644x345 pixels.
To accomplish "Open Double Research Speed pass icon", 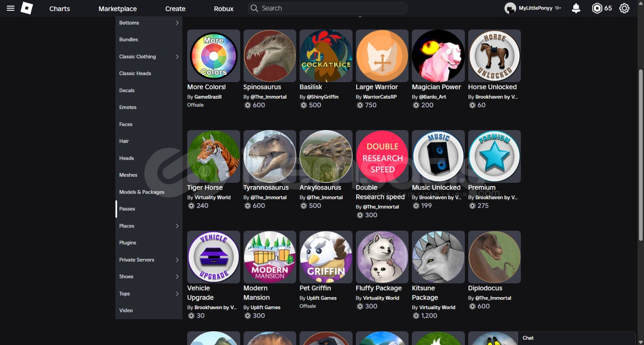I will tap(382, 157).
